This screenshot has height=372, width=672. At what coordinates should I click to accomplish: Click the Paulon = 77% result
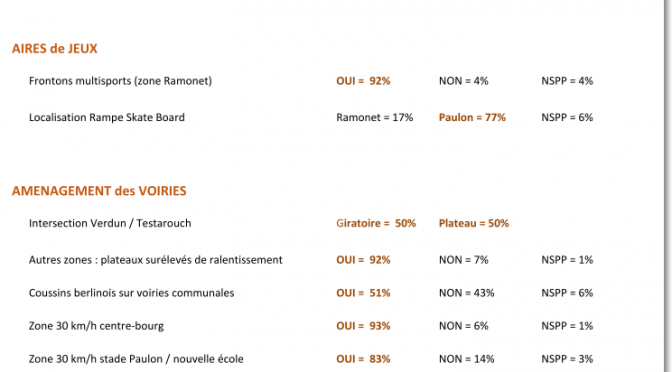click(x=472, y=117)
